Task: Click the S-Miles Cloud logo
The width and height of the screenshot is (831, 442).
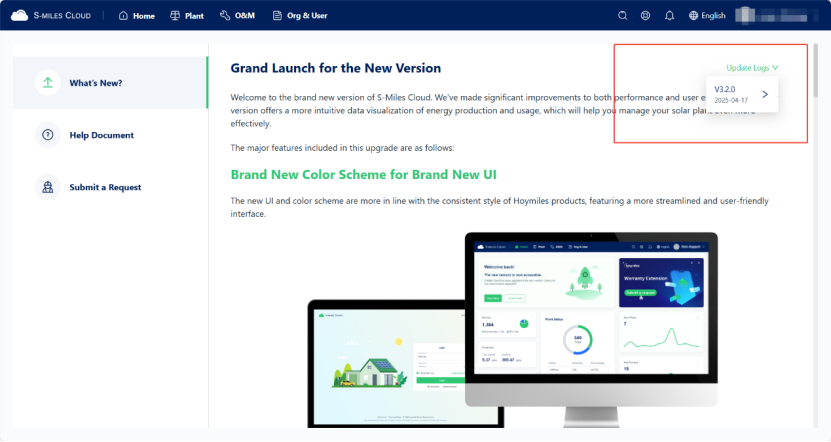Action: coord(51,15)
